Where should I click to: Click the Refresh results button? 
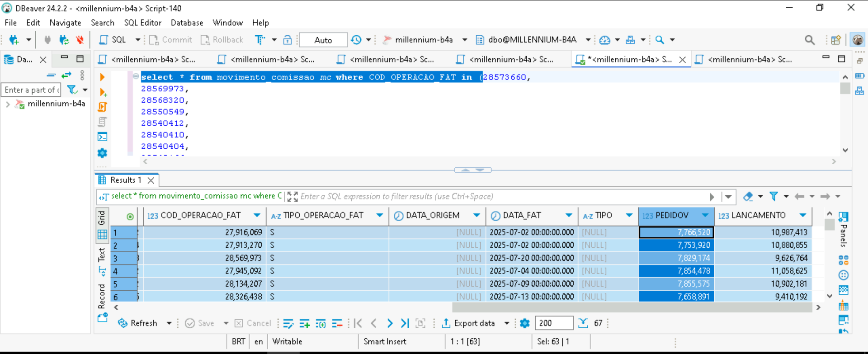coord(138,323)
